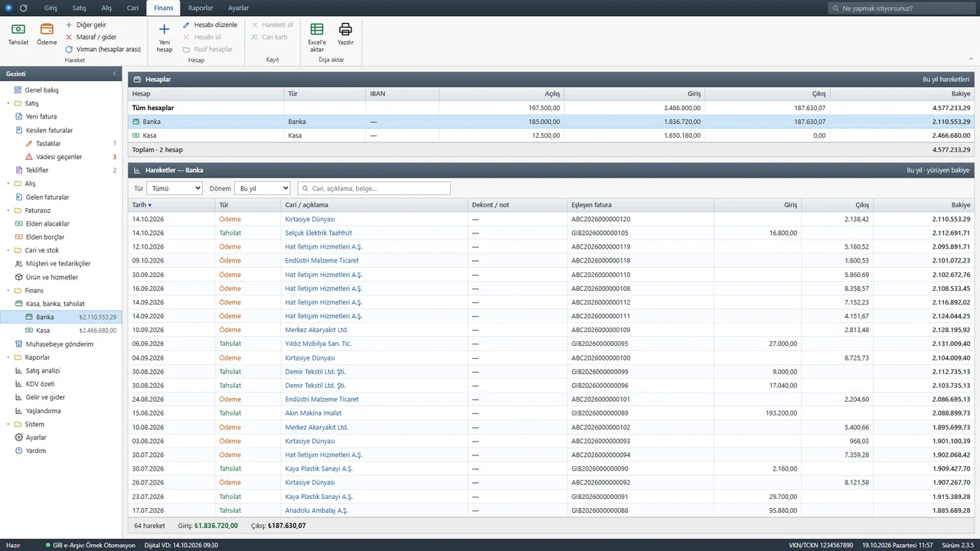Collapse the Sistem folder in the sidebar
This screenshot has width=980, height=551.
click(8, 424)
